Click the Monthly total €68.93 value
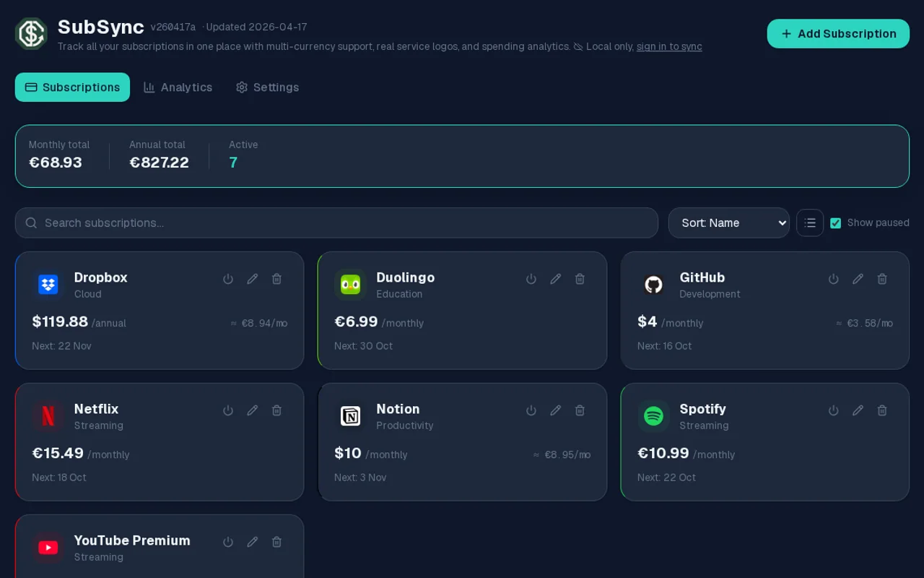The image size is (924, 578). 56,163
